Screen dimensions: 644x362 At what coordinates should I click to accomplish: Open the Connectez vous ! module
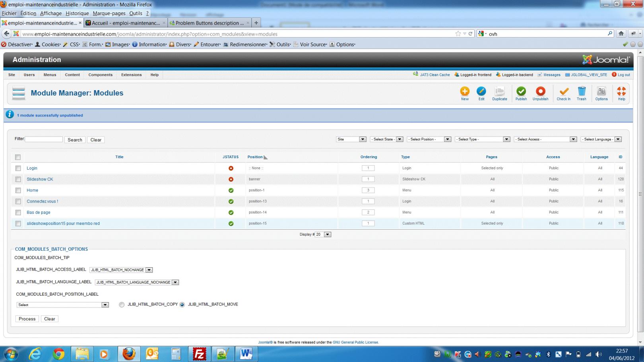pos(41,201)
